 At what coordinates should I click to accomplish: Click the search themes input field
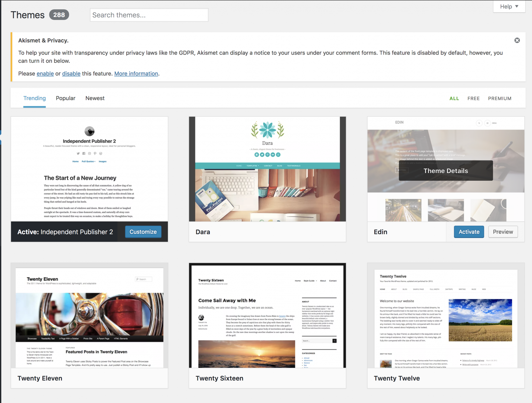click(148, 15)
